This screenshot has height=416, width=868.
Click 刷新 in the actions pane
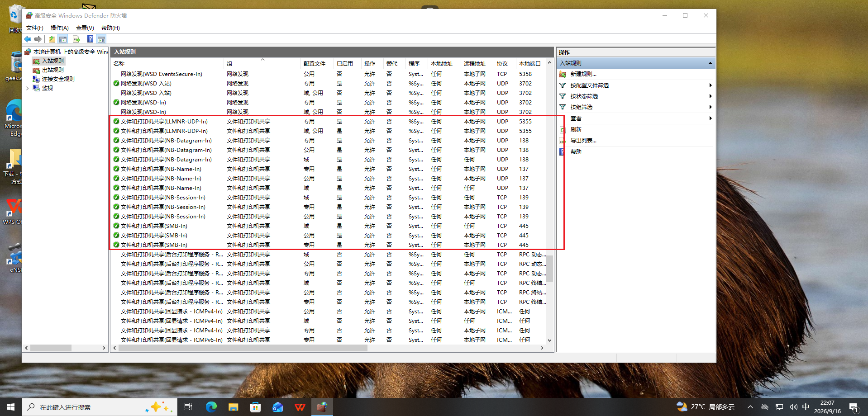(576, 130)
